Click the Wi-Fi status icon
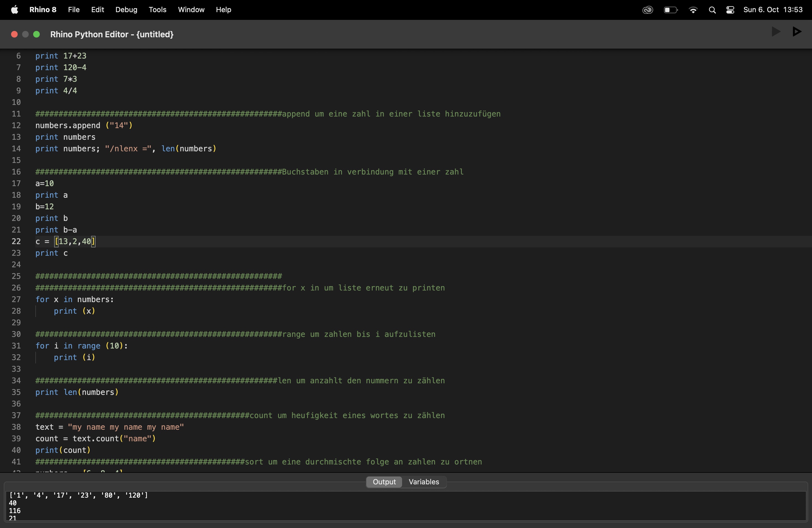The height and width of the screenshot is (528, 812). [693, 10]
